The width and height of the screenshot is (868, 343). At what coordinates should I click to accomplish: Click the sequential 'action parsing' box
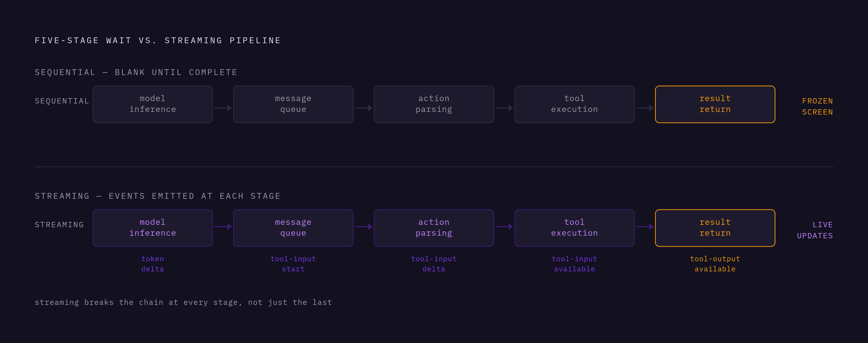434,104
